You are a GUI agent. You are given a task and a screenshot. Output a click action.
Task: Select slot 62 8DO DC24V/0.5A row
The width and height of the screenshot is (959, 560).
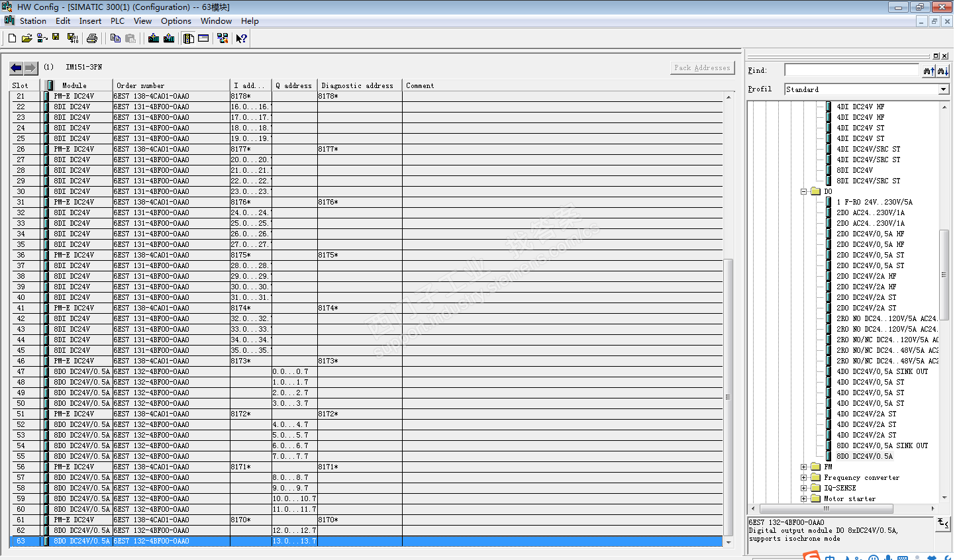[x=367, y=530]
